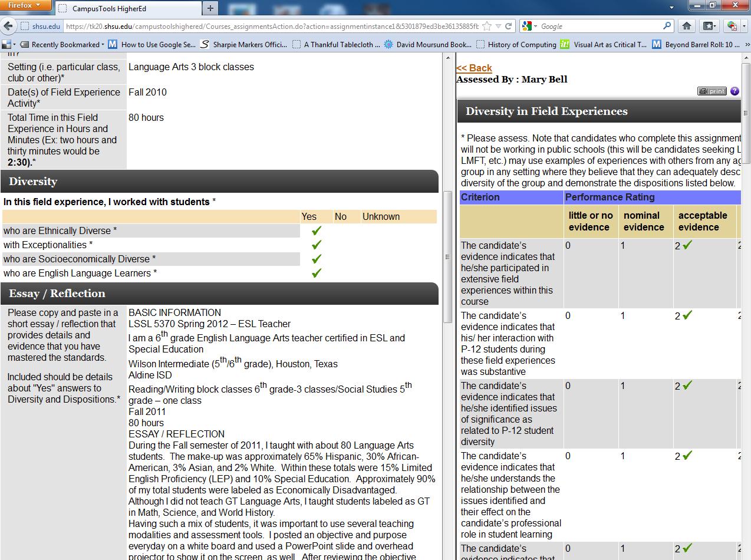Toggle the Yes checkmark for Ethnically Diverse
This screenshot has height=560, width=751.
pos(315,230)
